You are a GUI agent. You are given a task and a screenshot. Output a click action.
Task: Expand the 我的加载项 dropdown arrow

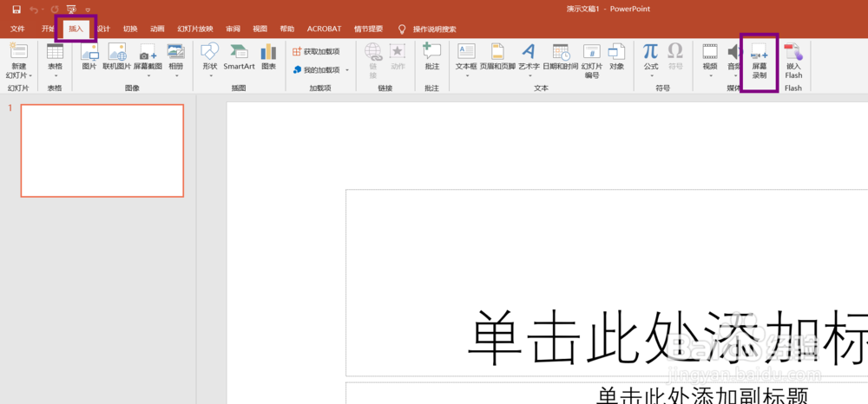tap(347, 70)
